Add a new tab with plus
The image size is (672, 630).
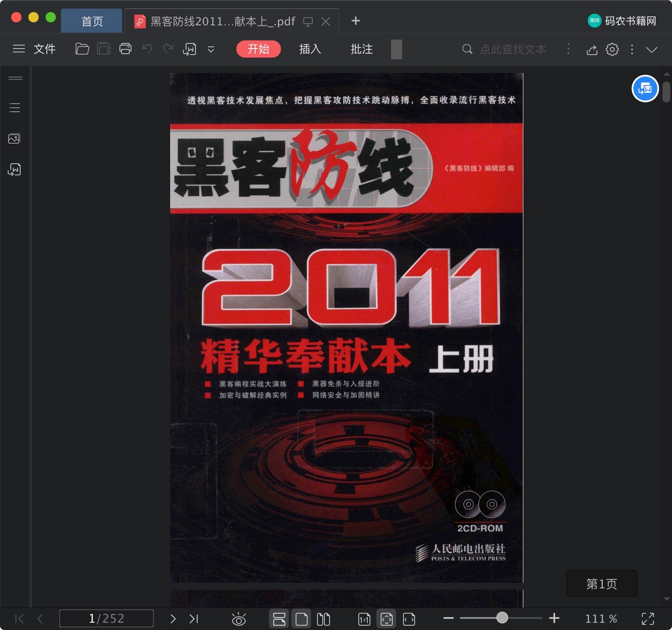click(x=356, y=21)
